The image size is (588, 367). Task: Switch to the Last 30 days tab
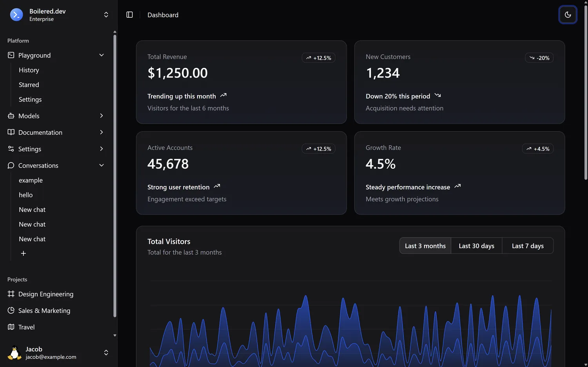[476, 246]
